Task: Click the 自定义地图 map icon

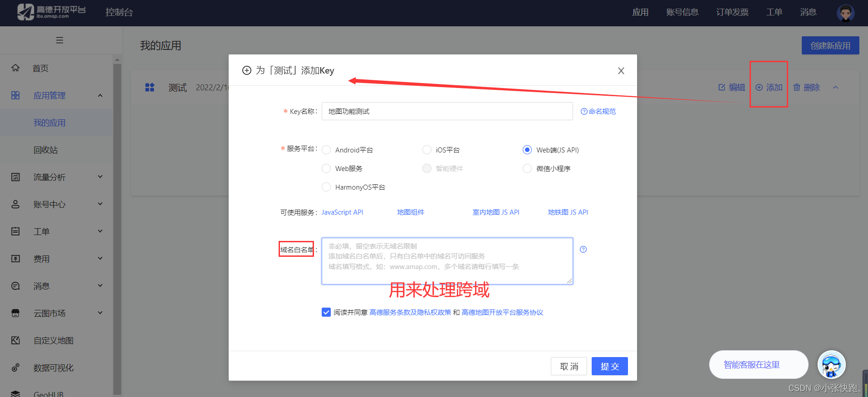Action: tap(15, 340)
